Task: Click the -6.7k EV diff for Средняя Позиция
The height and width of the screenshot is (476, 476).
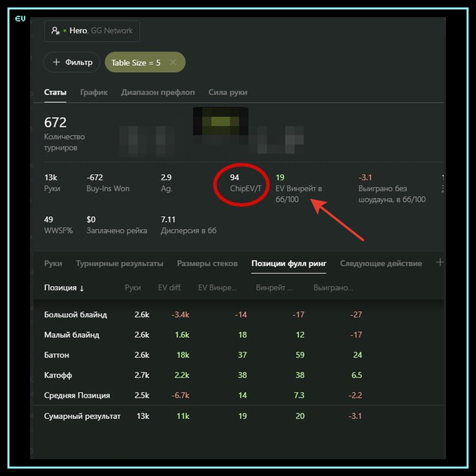Action: point(180,395)
